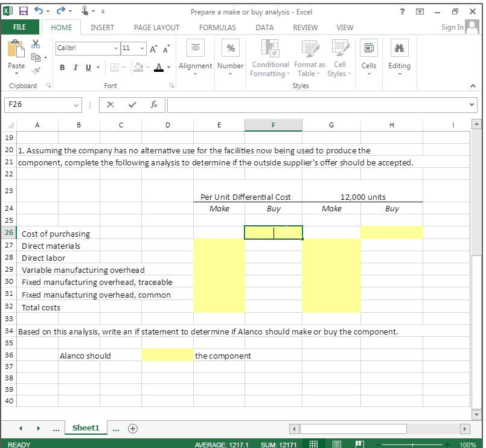The height and width of the screenshot is (448, 486).
Task: Toggle bold formatting
Action: 62,68
